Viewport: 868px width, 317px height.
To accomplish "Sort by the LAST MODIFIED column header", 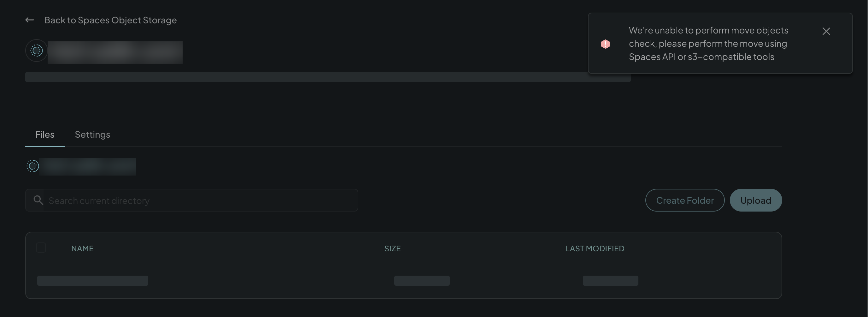I will pos(595,248).
